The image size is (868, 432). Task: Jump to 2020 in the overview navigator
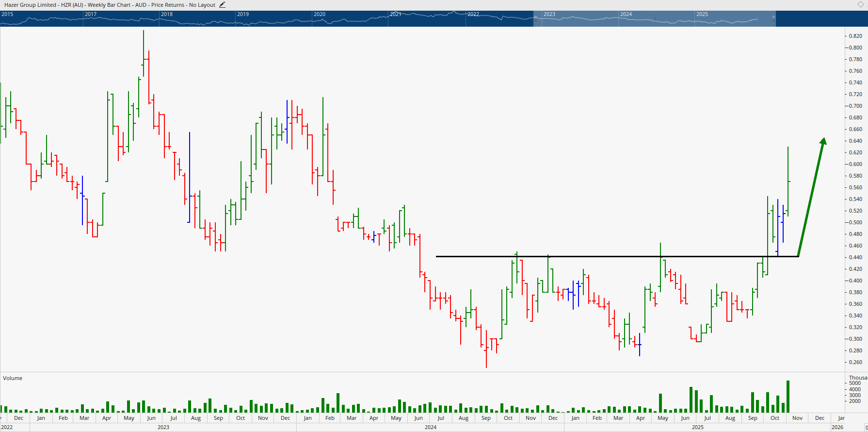(x=320, y=14)
